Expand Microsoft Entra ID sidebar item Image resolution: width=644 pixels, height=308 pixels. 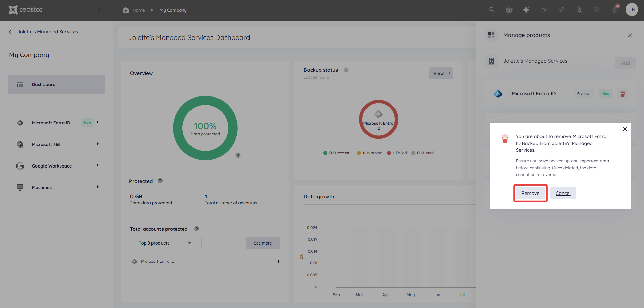point(98,122)
